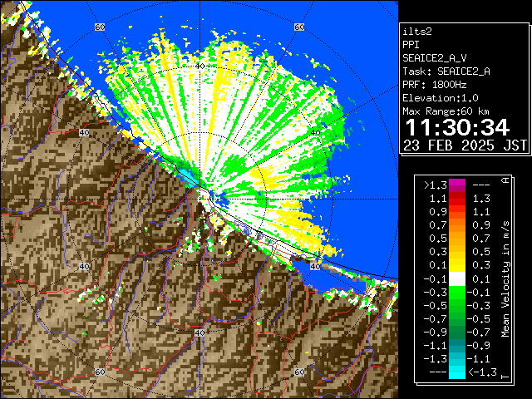Choose the white near-zero swatch in legend
Image resolution: width=532 pixels, height=399 pixels.
(457, 279)
